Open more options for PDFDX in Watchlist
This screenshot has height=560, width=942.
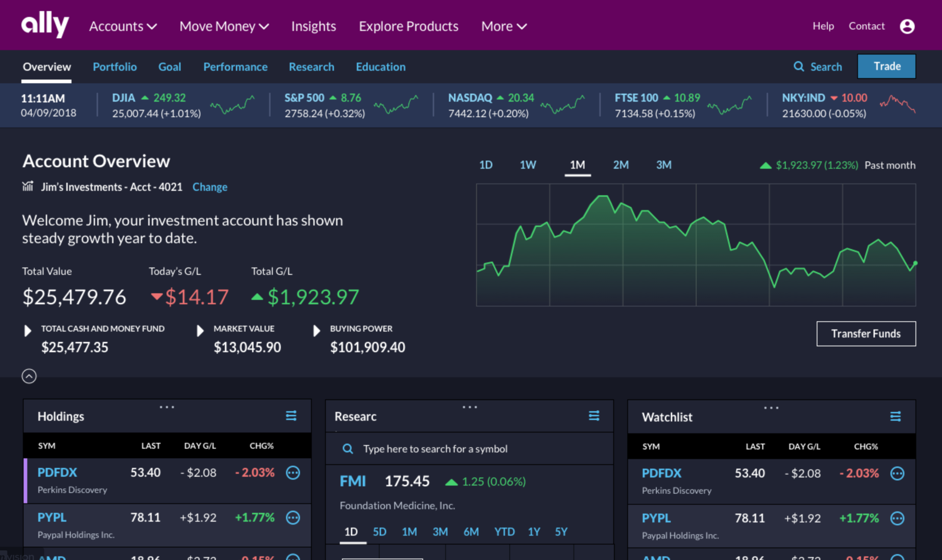[898, 473]
